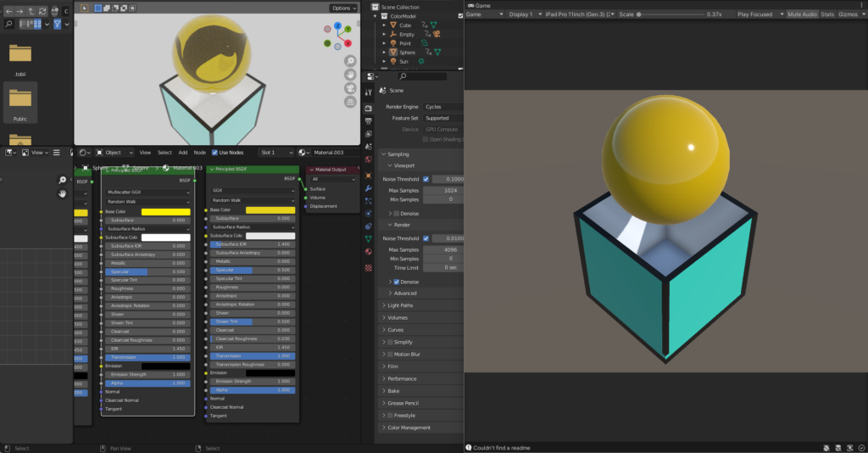Go to parent directory in file browser
This screenshot has width=868, height=453.
coord(31,11)
